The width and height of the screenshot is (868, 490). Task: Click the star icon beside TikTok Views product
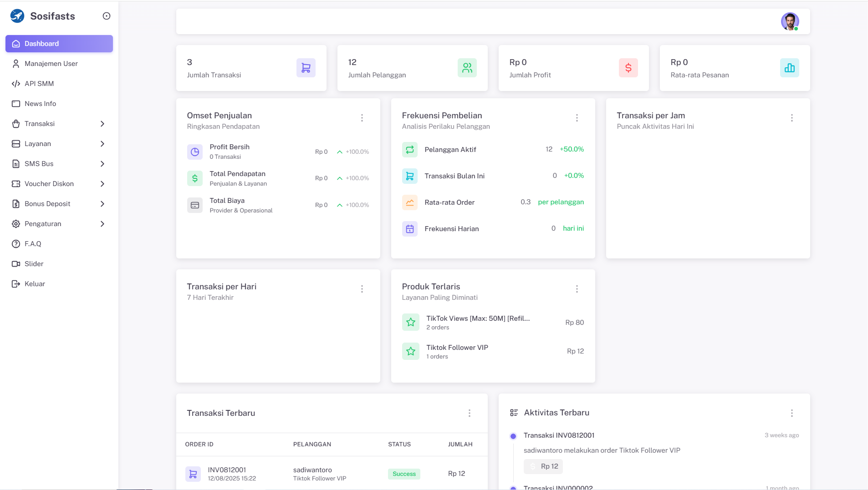411,322
